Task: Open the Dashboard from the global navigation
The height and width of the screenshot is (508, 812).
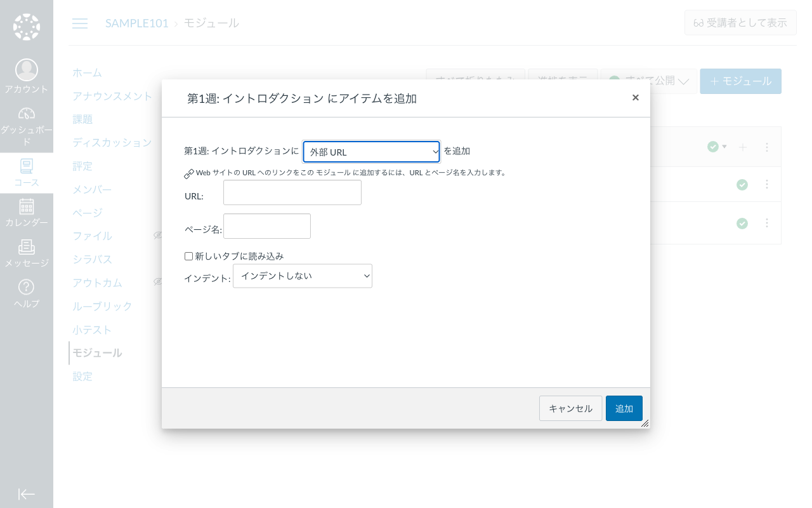Action: pyautogui.click(x=27, y=114)
